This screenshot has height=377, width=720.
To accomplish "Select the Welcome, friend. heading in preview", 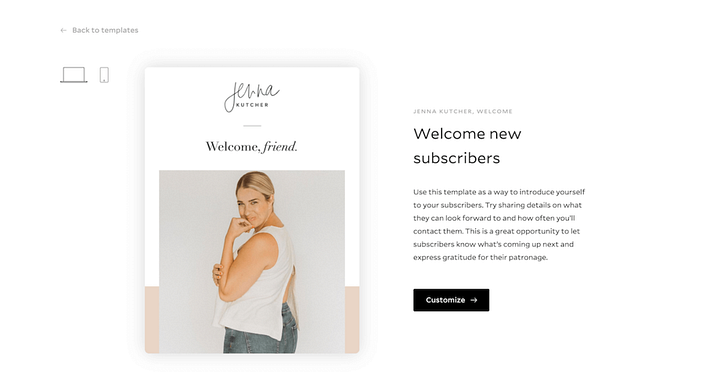I will [x=251, y=146].
